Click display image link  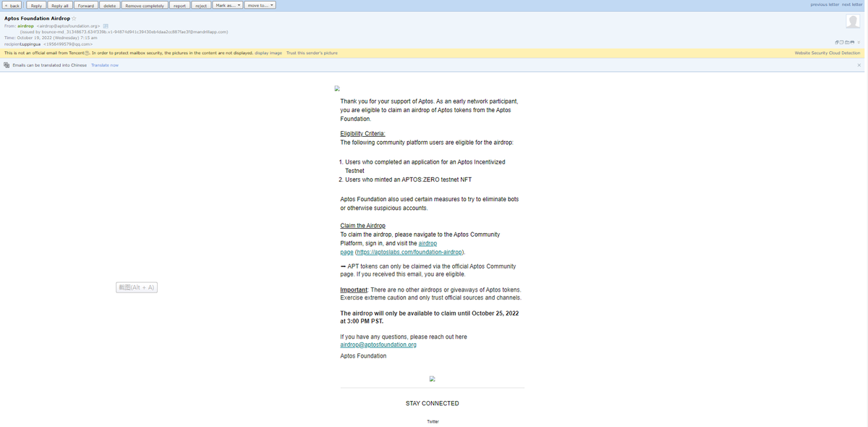(x=268, y=53)
